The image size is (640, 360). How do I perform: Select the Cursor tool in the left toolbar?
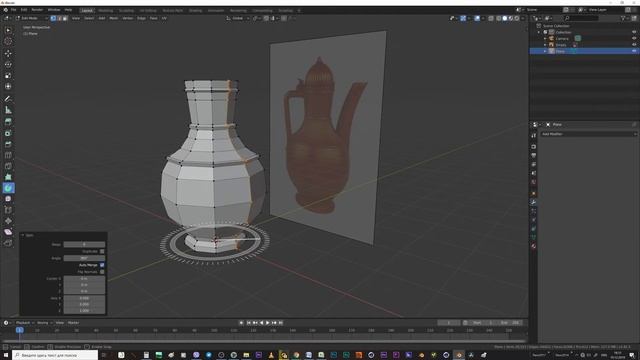point(8,41)
